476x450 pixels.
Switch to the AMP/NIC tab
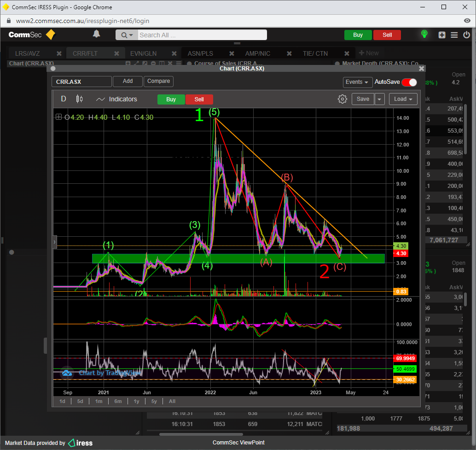coord(258,53)
